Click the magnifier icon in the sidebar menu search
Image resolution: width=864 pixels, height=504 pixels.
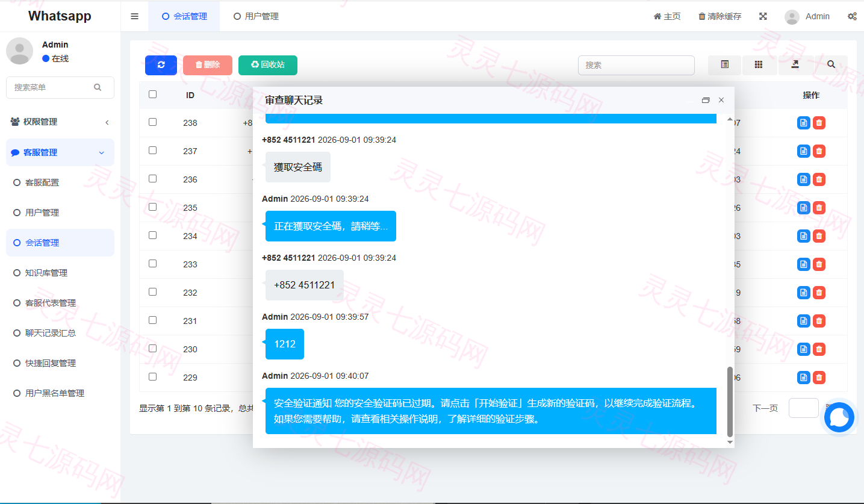pos(98,87)
